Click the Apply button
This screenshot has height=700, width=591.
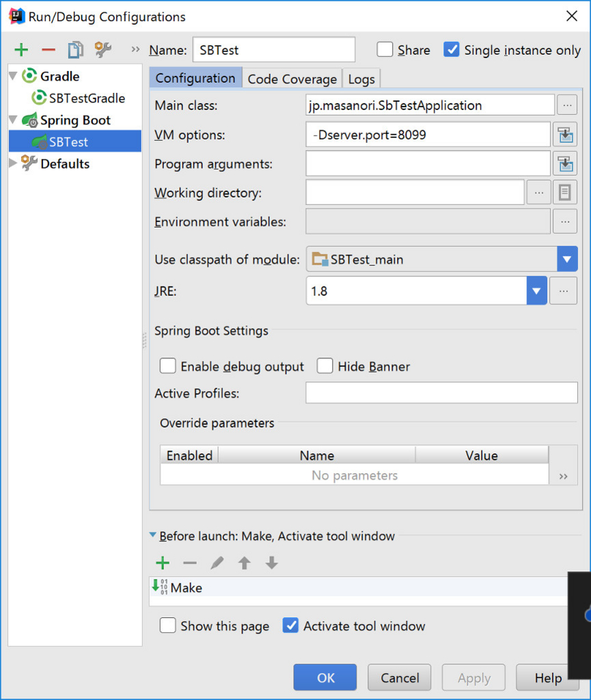[x=473, y=677]
